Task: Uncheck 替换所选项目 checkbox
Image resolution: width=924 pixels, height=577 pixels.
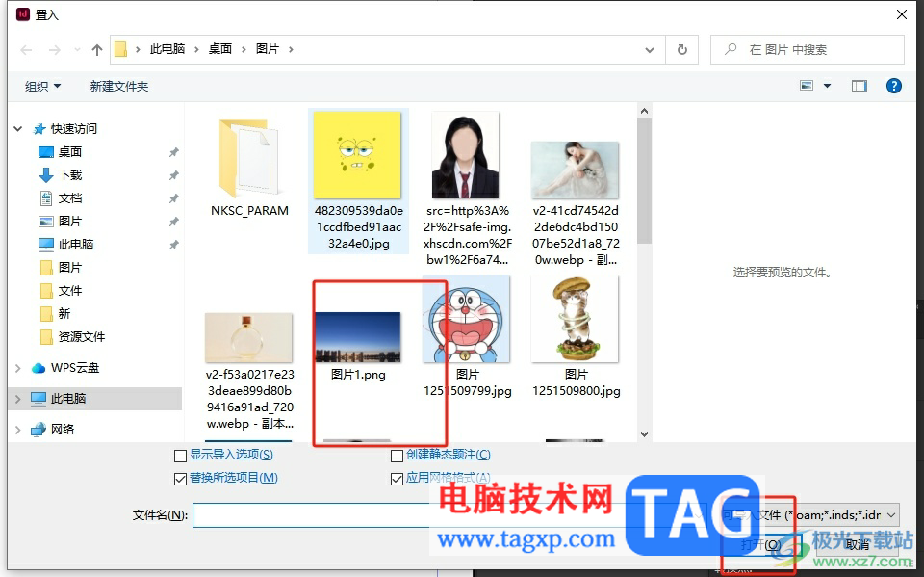Action: click(180, 479)
